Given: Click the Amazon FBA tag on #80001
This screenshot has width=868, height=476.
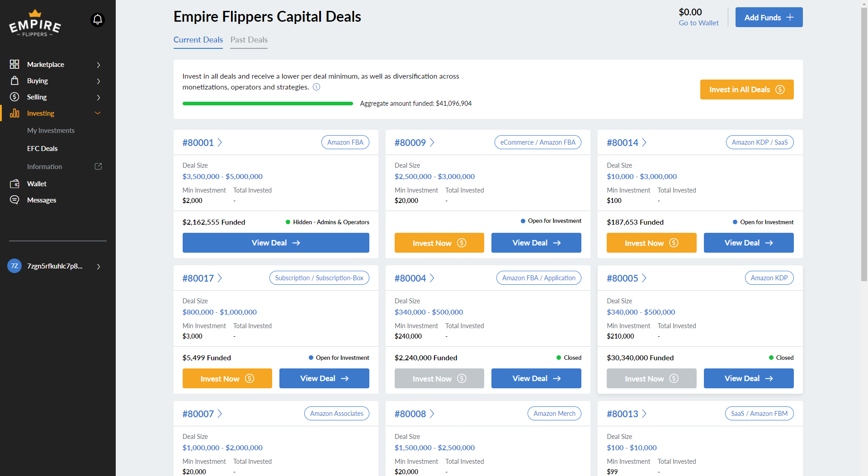Looking at the screenshot, I should point(345,142).
